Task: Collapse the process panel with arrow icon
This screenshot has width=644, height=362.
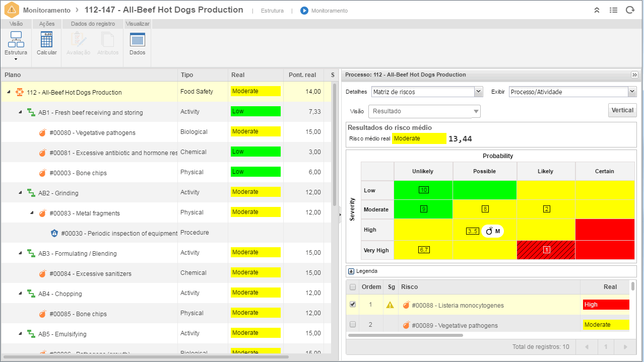Action: (634, 75)
